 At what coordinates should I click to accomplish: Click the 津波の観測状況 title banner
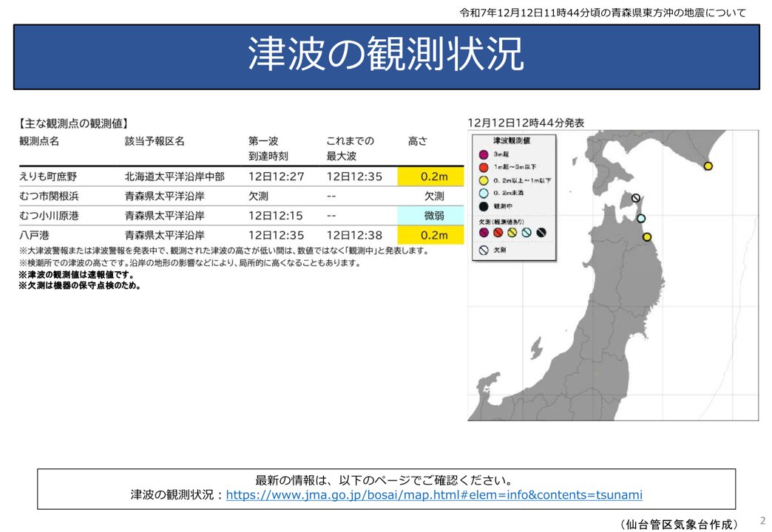click(385, 53)
